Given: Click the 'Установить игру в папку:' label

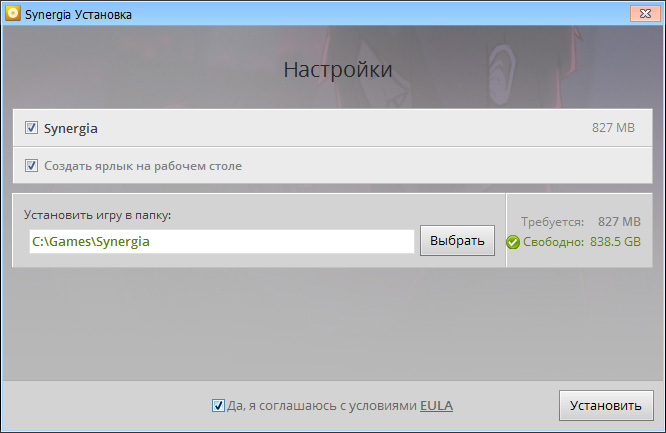Looking at the screenshot, I should (97, 215).
